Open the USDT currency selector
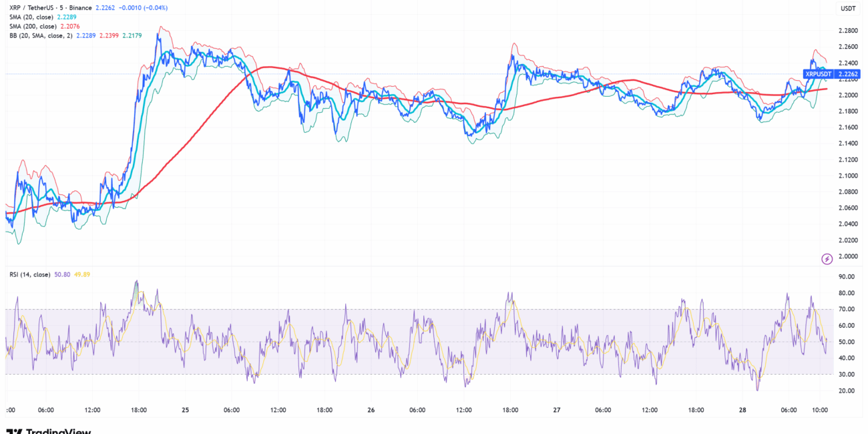This screenshot has width=868, height=434. point(848,8)
